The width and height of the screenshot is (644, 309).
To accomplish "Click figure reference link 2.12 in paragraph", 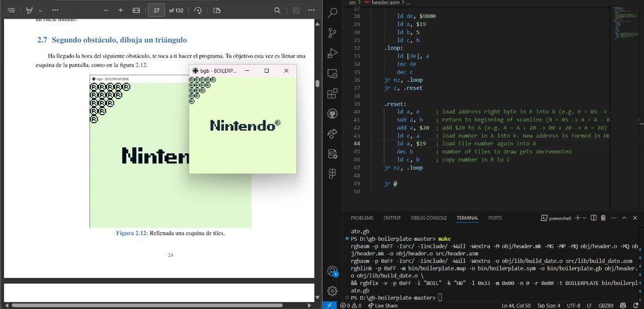I will 141,65.
